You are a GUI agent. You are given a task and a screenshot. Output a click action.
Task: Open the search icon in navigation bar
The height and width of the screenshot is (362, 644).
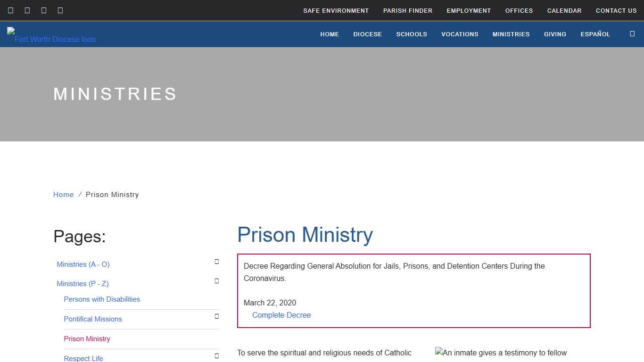pos(632,34)
